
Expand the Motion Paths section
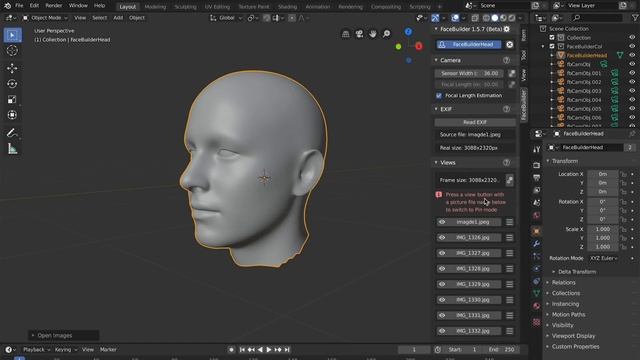[568, 315]
